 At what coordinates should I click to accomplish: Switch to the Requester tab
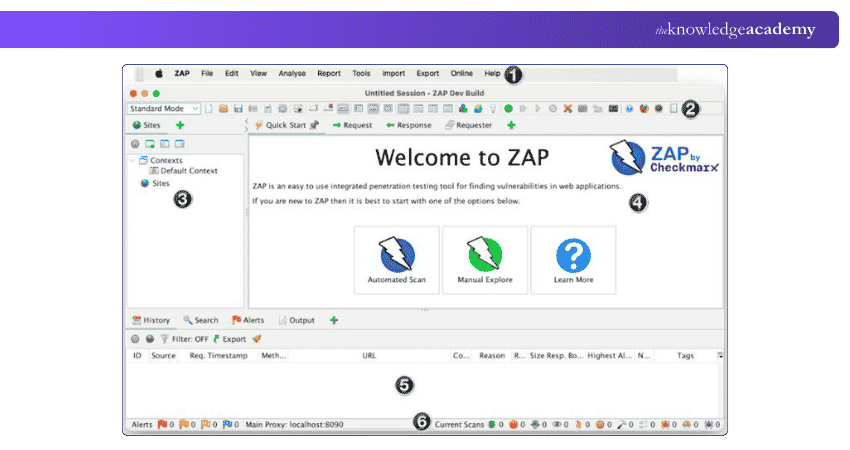(x=468, y=125)
